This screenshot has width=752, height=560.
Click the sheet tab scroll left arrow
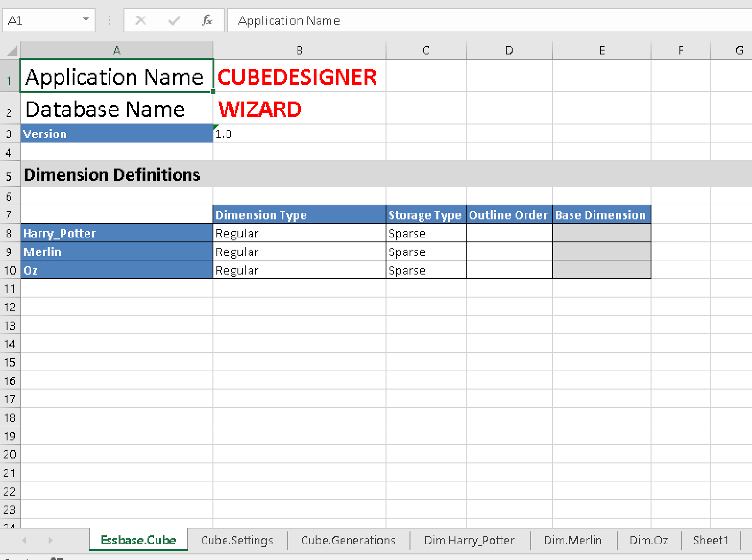(x=24, y=540)
